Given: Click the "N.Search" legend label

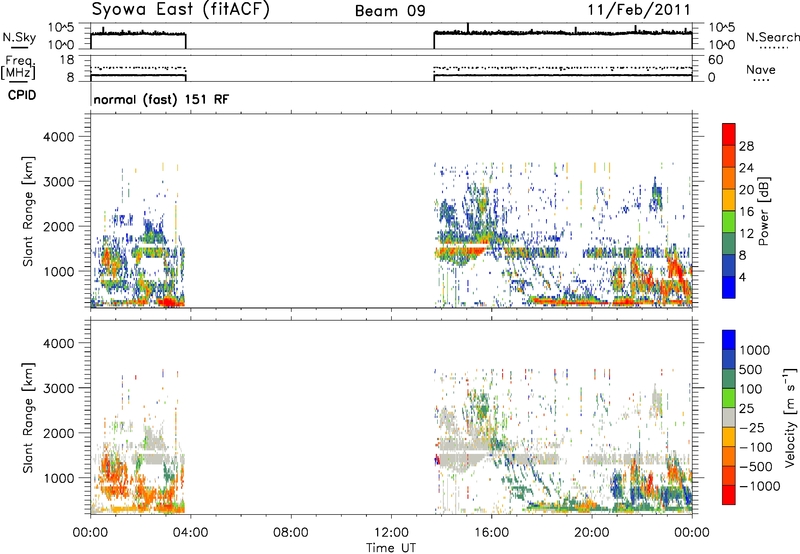Looking at the screenshot, I should (x=772, y=37).
